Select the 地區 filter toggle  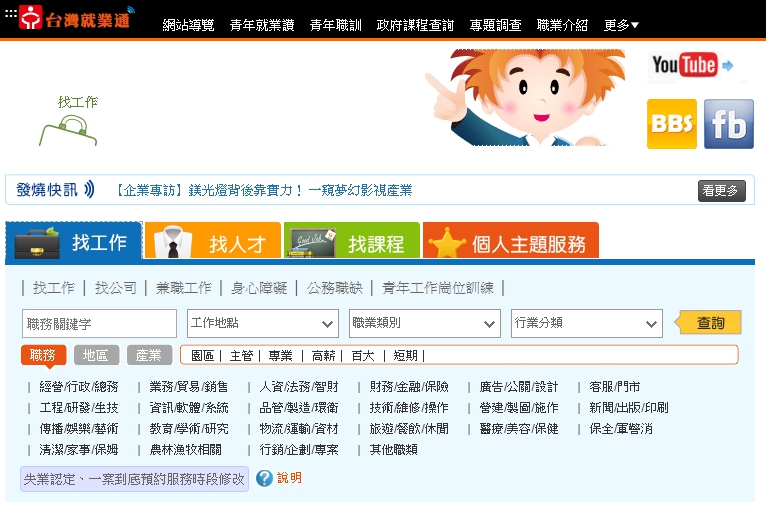[96, 355]
